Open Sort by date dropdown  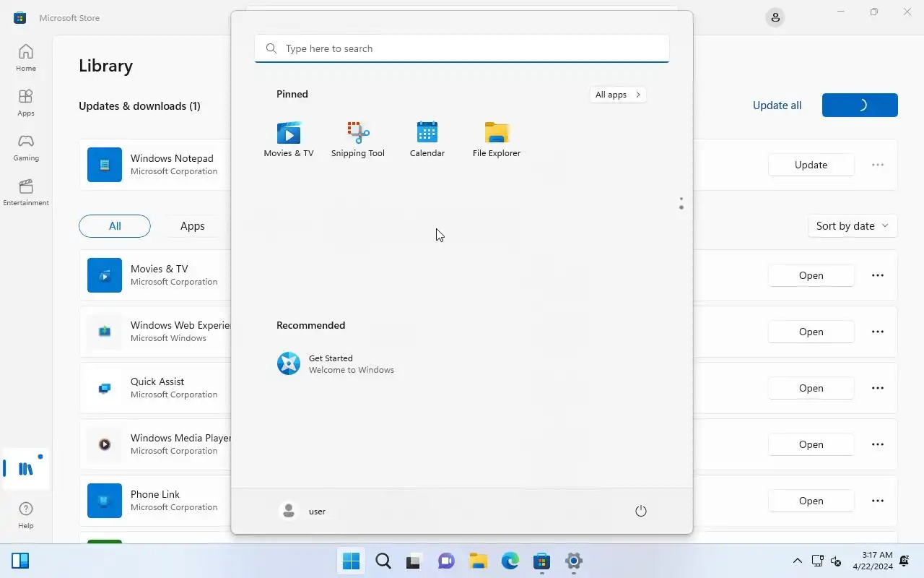[x=853, y=226]
